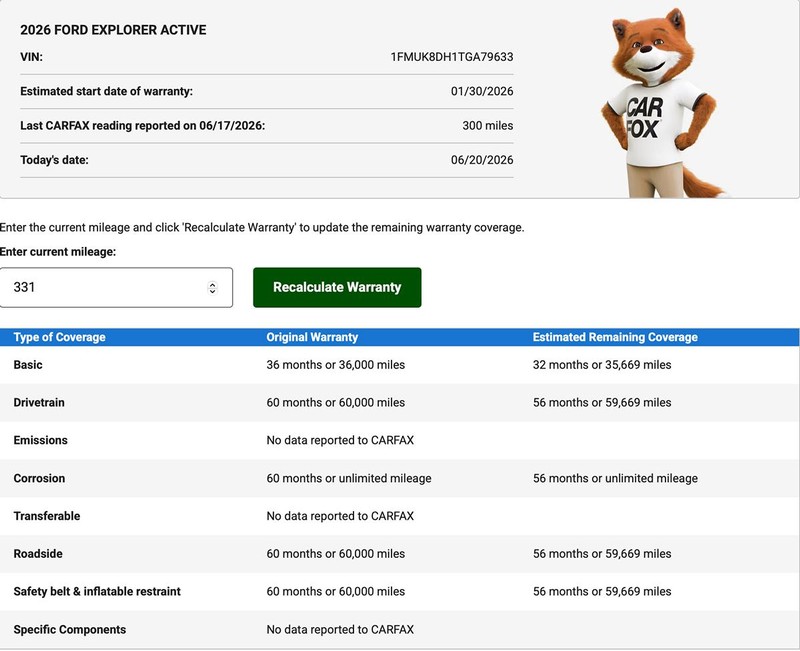Click Specific Components No data reported to CARFAX
Image resolution: width=800 pixels, height=651 pixels.
click(x=340, y=630)
